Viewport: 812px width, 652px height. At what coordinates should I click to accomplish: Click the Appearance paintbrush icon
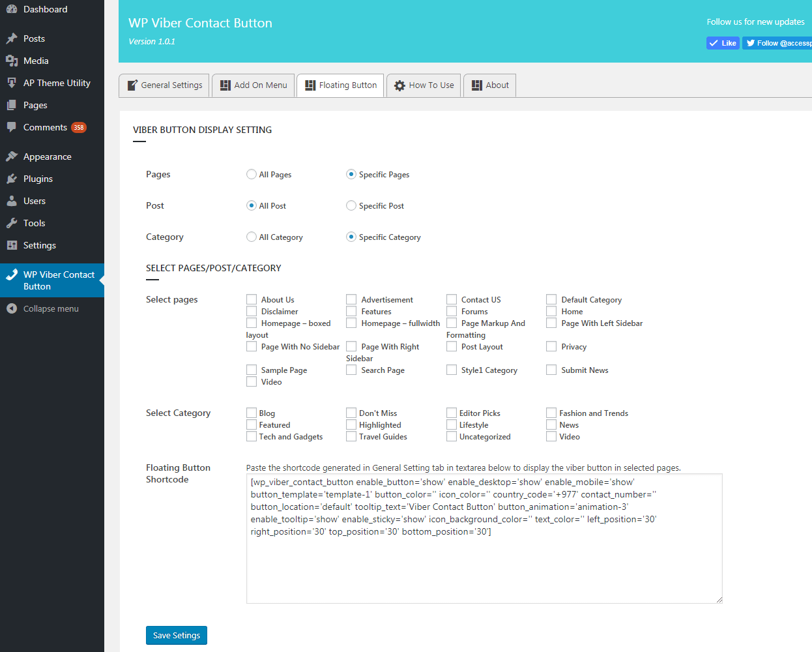coord(12,156)
